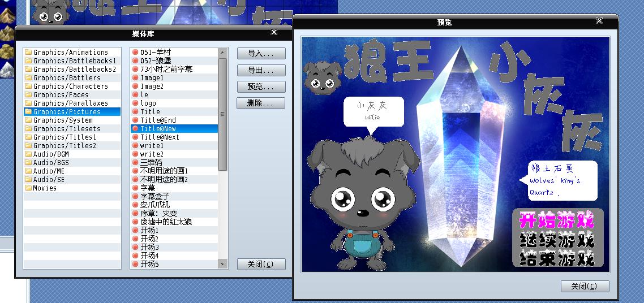Screen dimensions: 644x303
Task: Select file write2
Action: pos(174,154)
